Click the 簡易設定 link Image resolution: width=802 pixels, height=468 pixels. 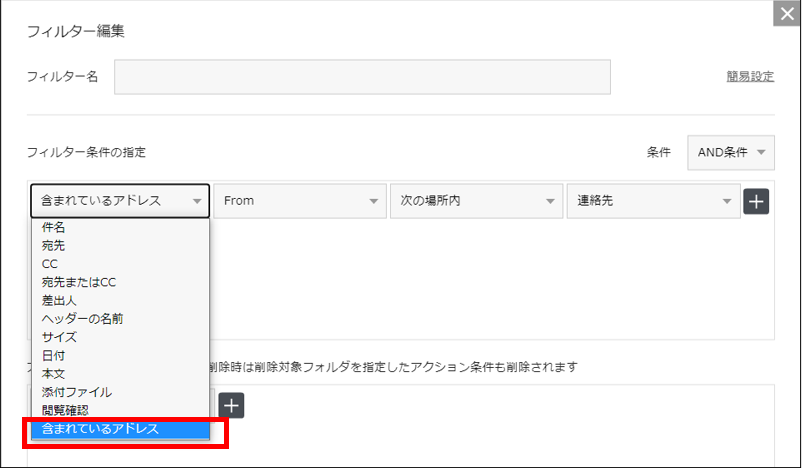click(x=749, y=77)
